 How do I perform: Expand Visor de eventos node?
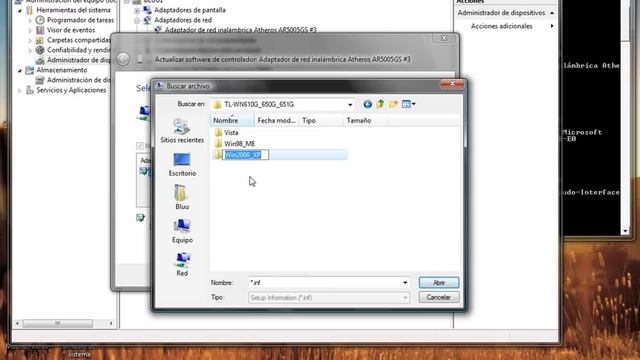[30, 30]
